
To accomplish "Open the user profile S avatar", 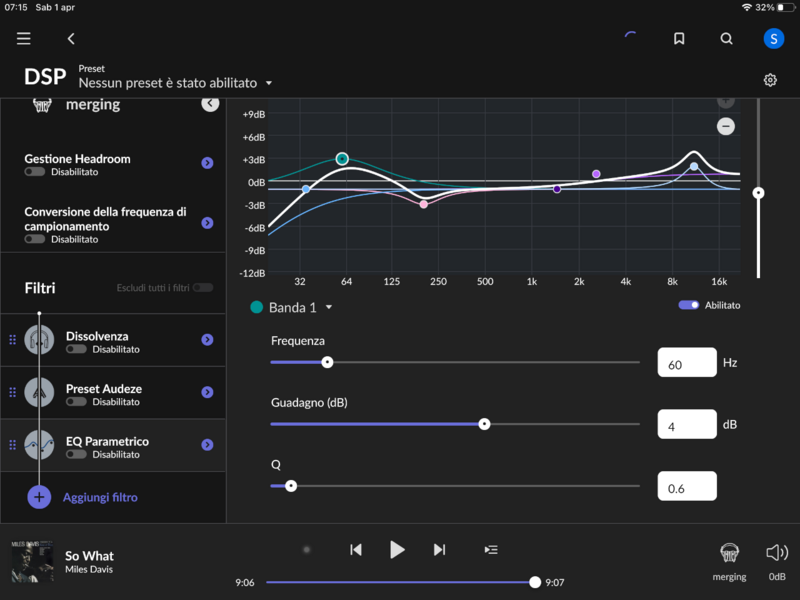I will (x=774, y=39).
